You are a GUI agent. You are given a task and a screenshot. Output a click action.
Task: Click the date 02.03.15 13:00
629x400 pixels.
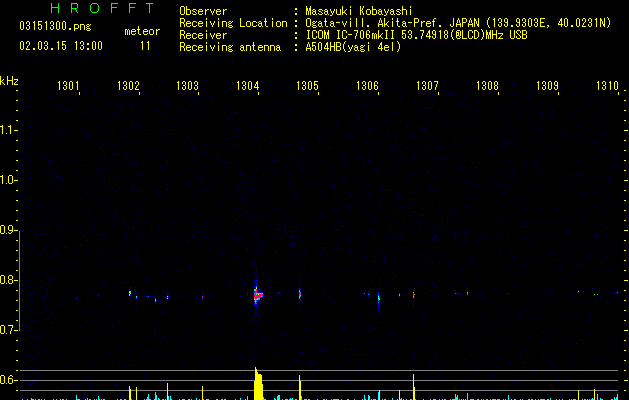pyautogui.click(x=61, y=46)
